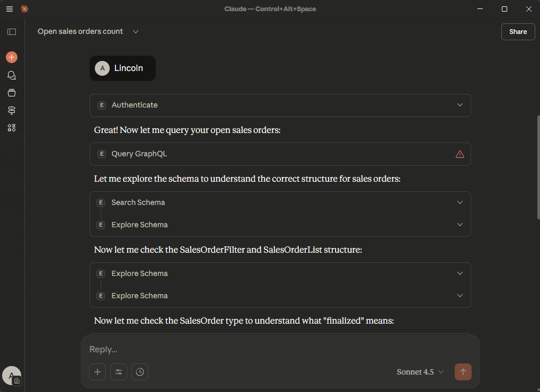540x392 pixels.
Task: Click the Search Schema row label
Action: point(138,202)
